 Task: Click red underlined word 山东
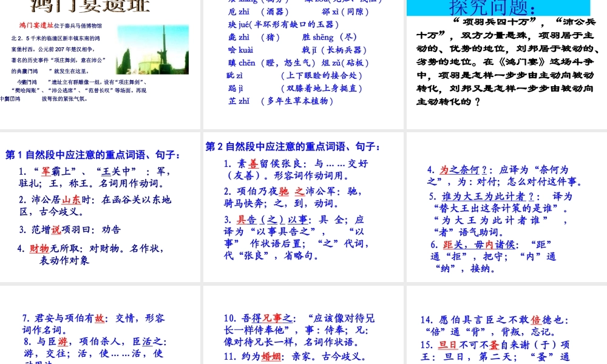pos(71,200)
